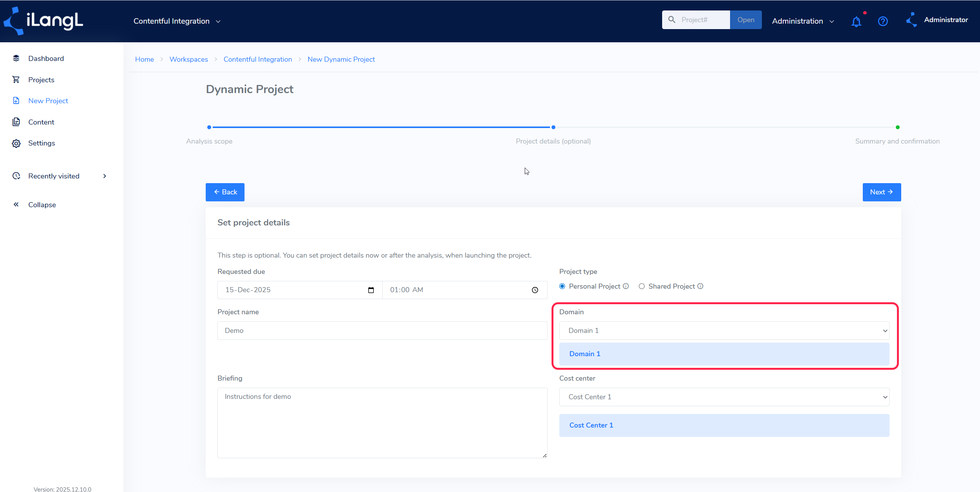Click Contentful Integration breadcrumb link
The width and height of the screenshot is (980, 492).
pyautogui.click(x=258, y=59)
